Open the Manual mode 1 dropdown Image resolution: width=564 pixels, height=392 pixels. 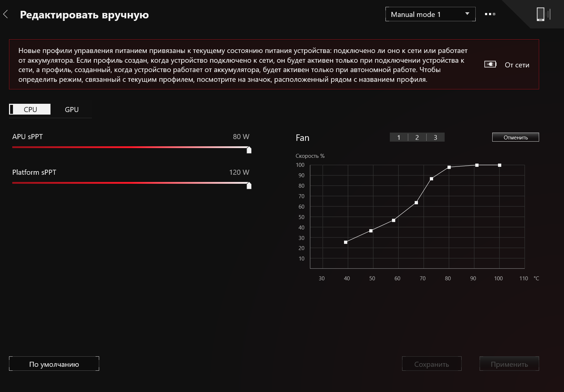pyautogui.click(x=430, y=14)
